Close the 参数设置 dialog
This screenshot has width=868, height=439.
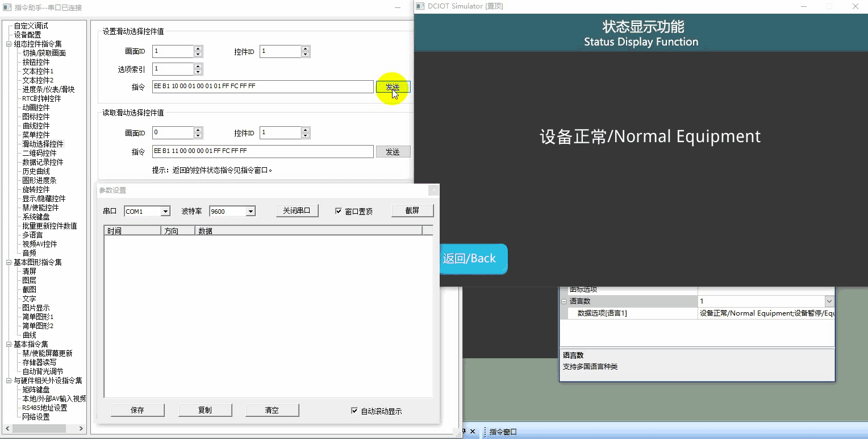coord(433,190)
